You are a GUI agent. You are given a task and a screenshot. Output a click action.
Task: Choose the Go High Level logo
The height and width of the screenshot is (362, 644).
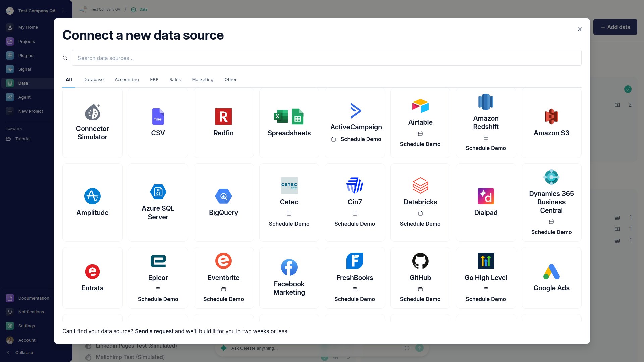coord(486,261)
